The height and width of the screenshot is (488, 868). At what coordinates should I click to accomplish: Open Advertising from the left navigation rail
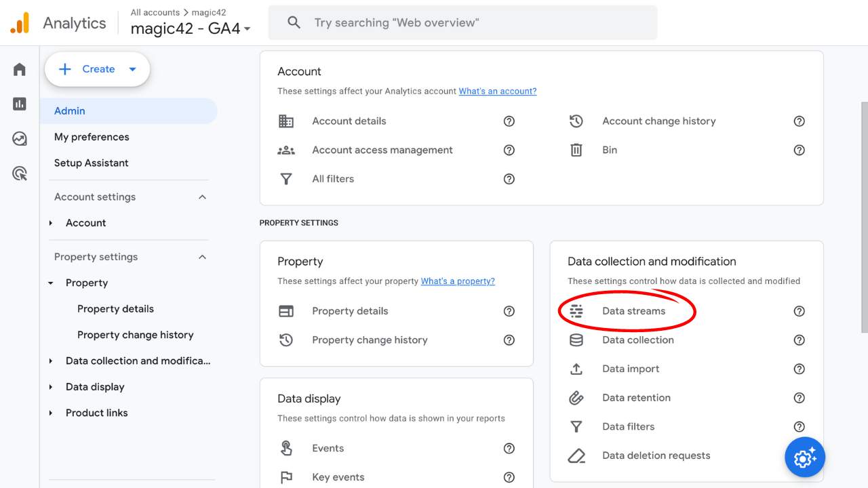tap(18, 173)
